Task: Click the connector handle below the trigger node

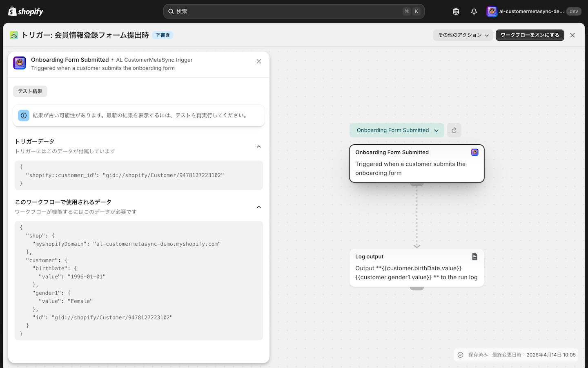Action: [x=417, y=184]
